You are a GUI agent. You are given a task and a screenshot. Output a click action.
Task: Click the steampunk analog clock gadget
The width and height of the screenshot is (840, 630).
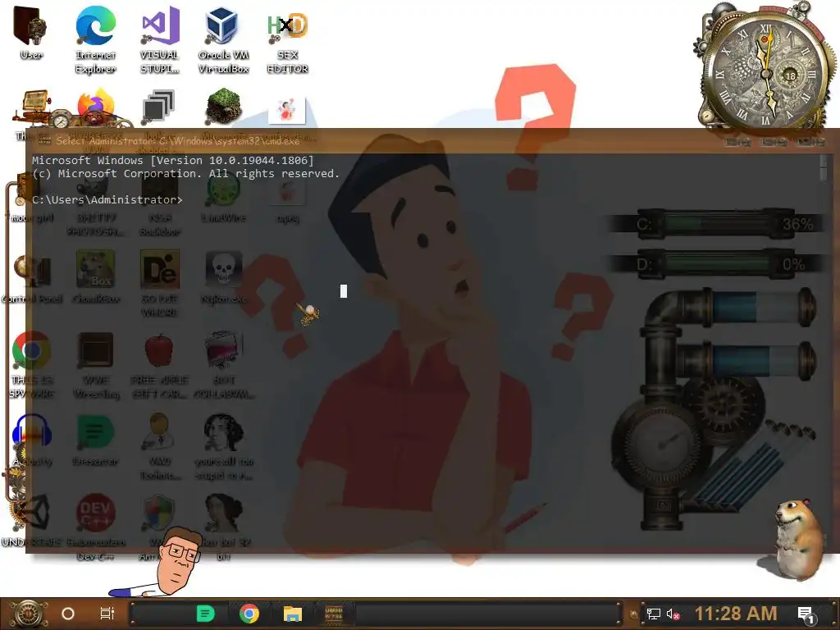pyautogui.click(x=765, y=70)
